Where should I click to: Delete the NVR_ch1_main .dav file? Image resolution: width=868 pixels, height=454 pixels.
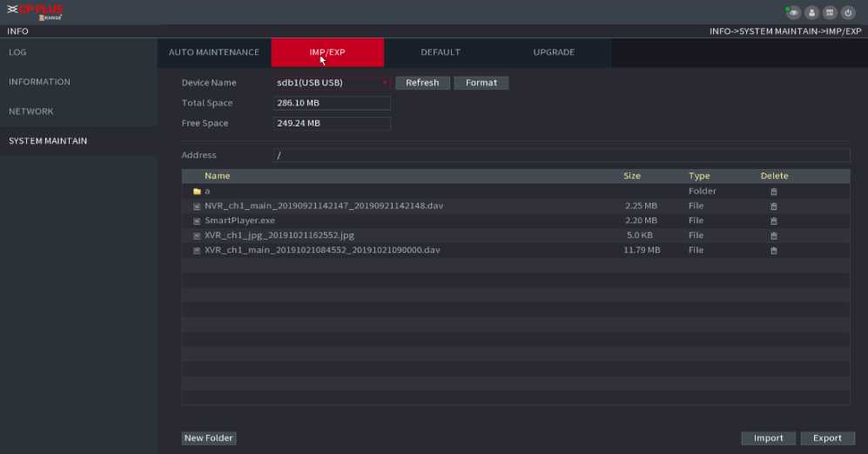(773, 207)
